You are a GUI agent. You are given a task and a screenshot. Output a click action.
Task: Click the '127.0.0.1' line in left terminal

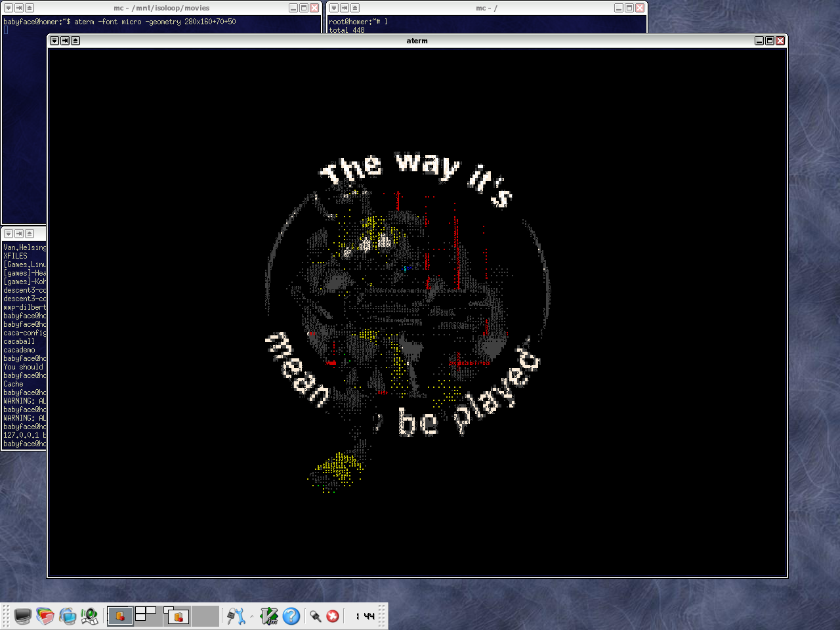(x=25, y=435)
